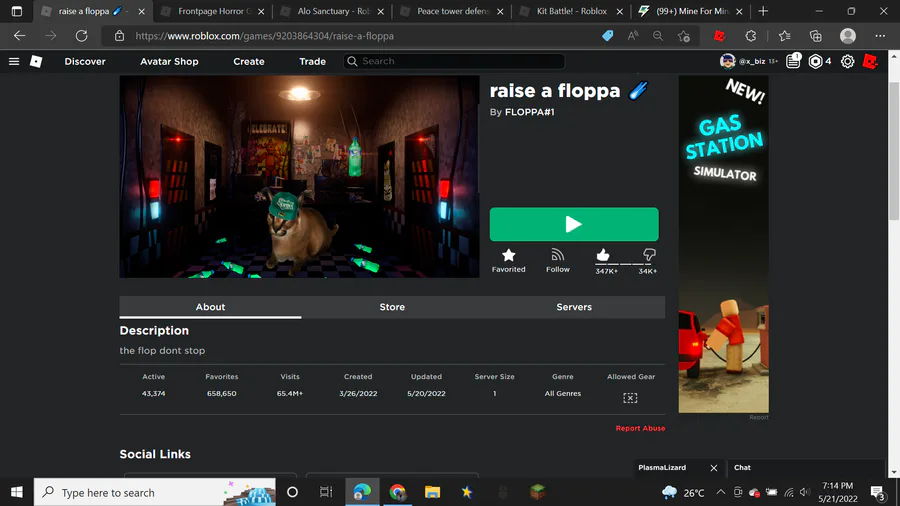Viewport: 900px width, 506px height.
Task: Open the red Roblox browser extension icon
Action: click(x=719, y=36)
